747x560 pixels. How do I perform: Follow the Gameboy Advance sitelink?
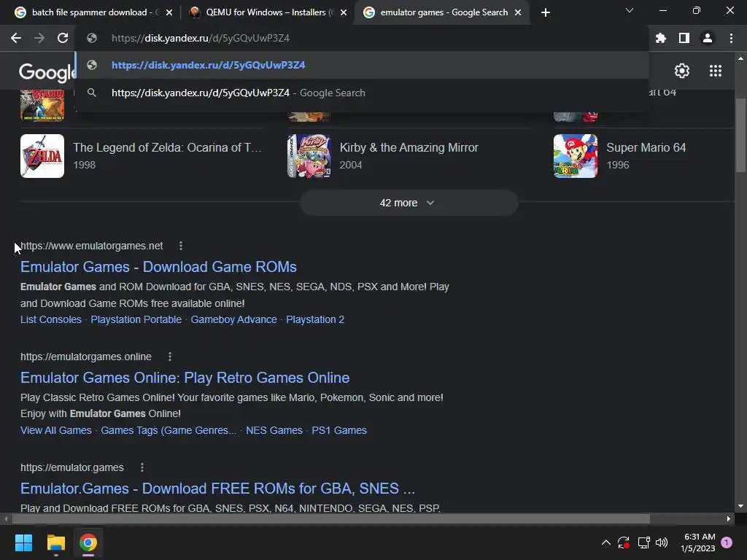(x=233, y=319)
